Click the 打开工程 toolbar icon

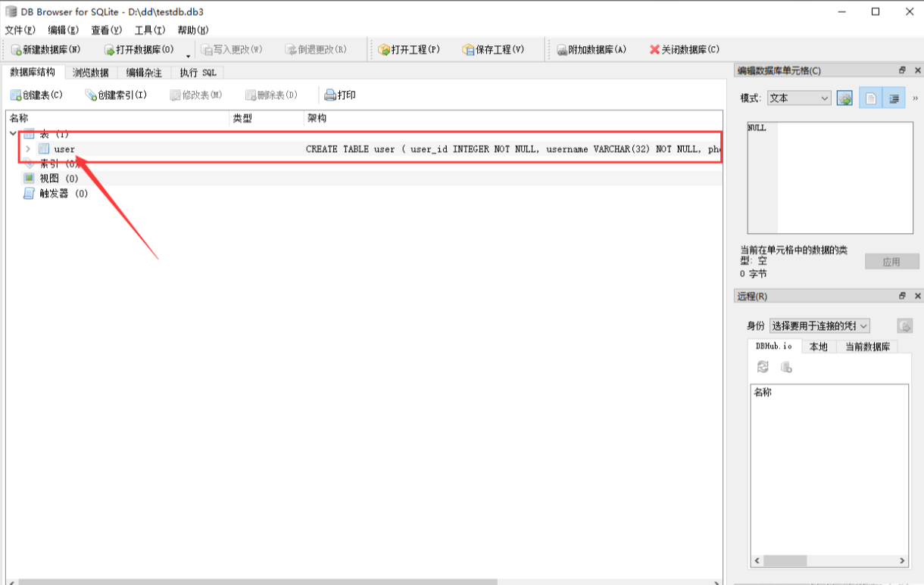point(409,50)
